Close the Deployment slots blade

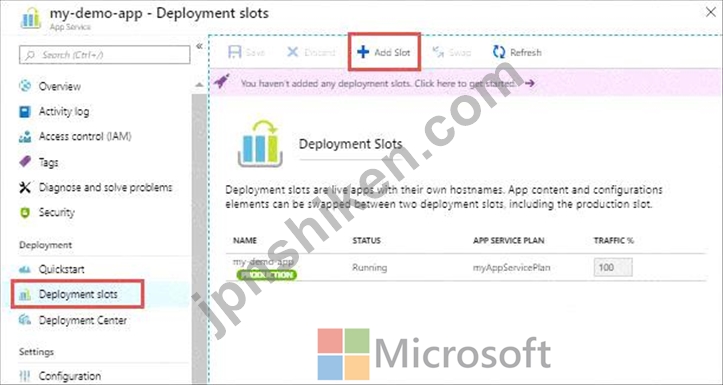[x=711, y=12]
